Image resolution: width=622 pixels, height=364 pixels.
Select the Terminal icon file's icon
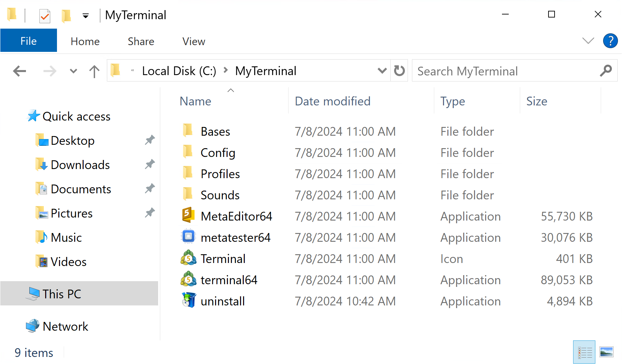pos(188,258)
